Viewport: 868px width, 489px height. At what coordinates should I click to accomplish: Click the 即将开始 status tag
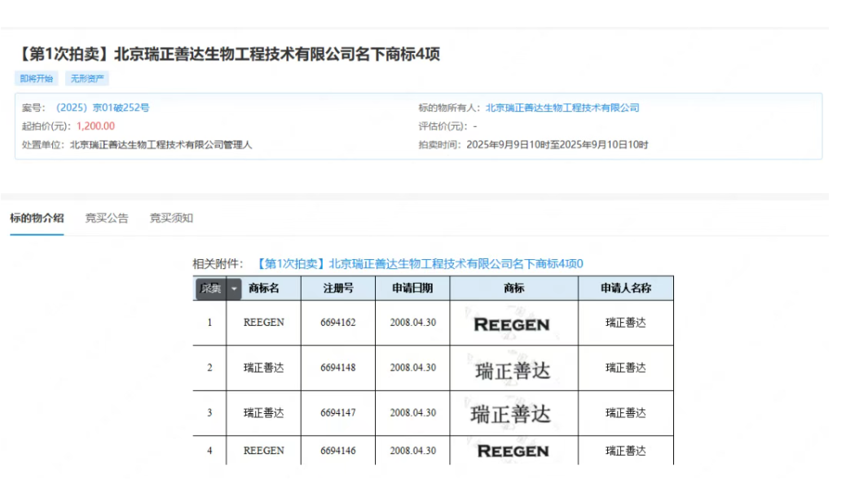[x=37, y=78]
